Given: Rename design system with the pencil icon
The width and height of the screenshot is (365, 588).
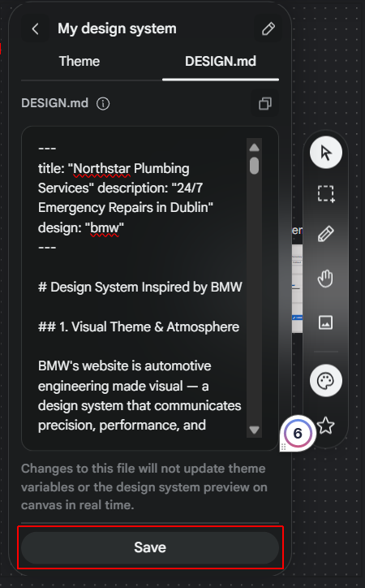Looking at the screenshot, I should point(268,29).
